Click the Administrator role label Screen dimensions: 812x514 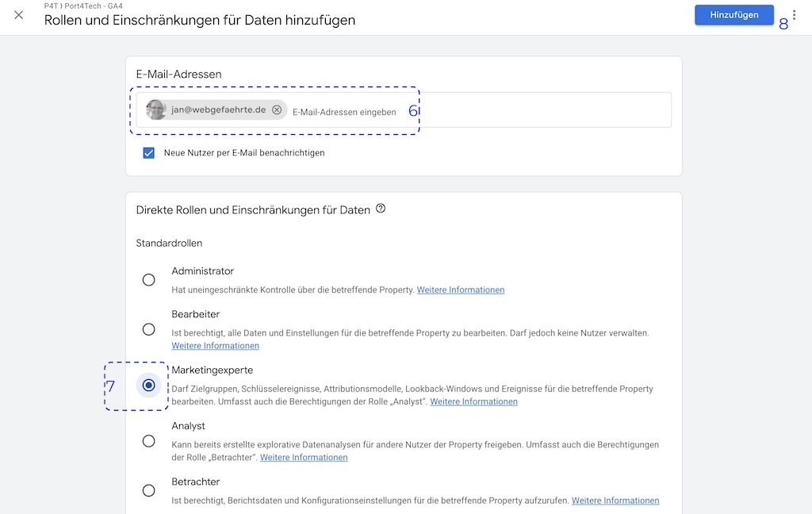click(x=202, y=271)
